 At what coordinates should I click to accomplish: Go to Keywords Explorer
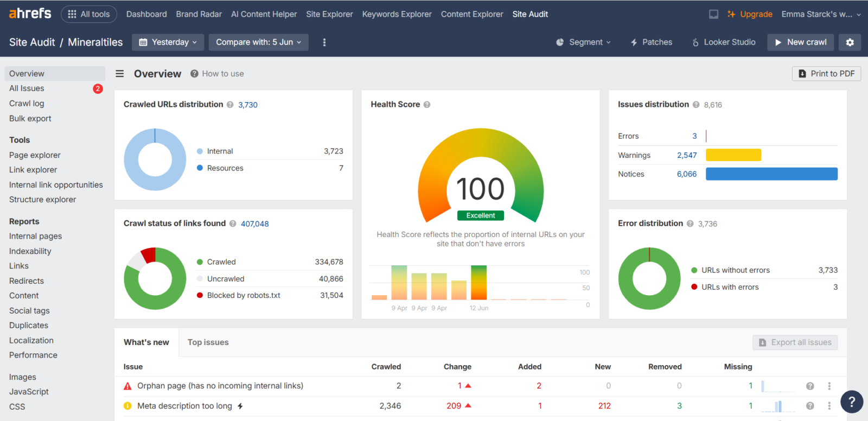397,14
